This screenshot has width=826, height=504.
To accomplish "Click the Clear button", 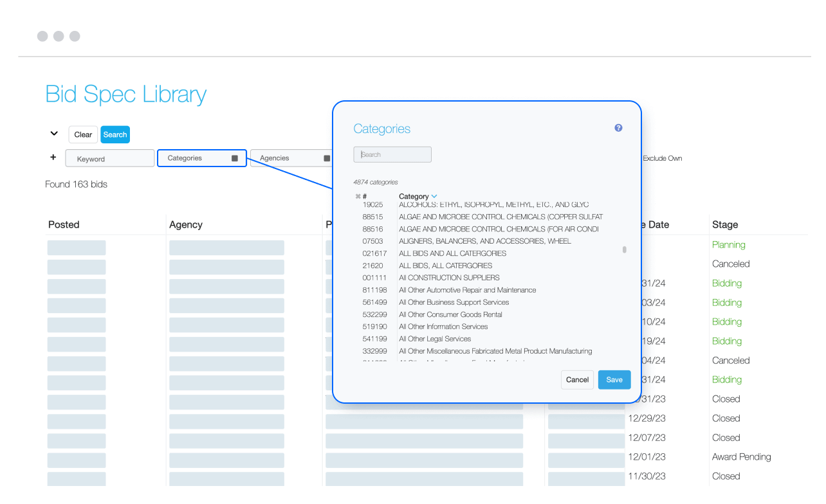I will 82,134.
